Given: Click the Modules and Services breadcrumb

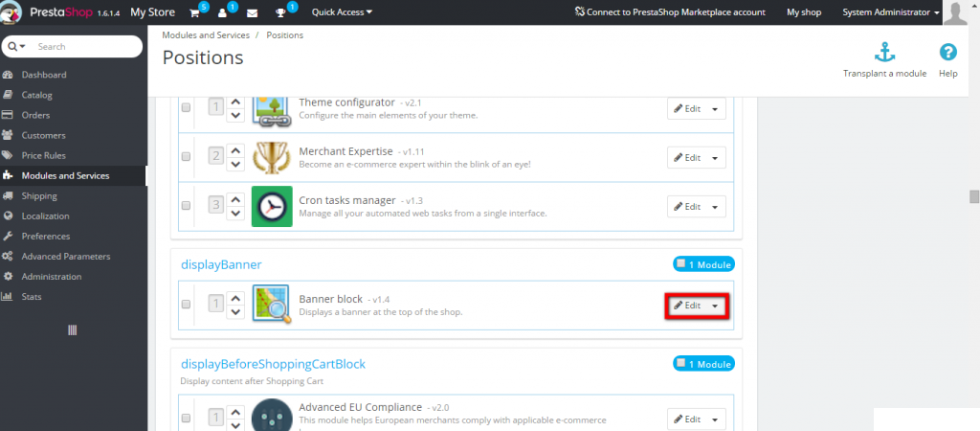Looking at the screenshot, I should point(206,35).
